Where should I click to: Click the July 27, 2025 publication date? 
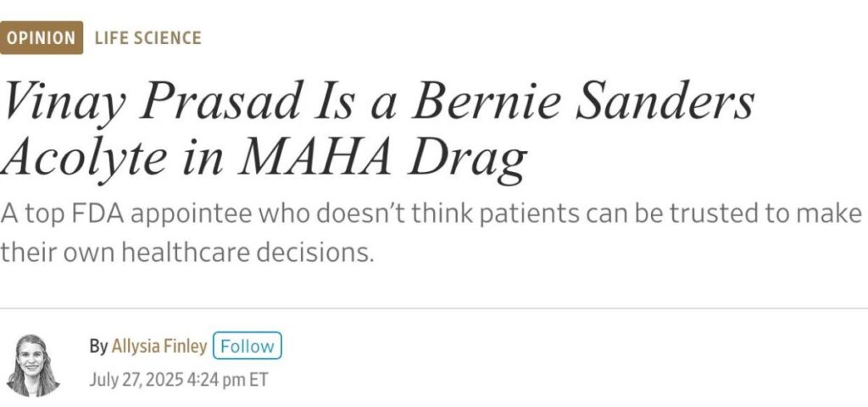point(136,381)
